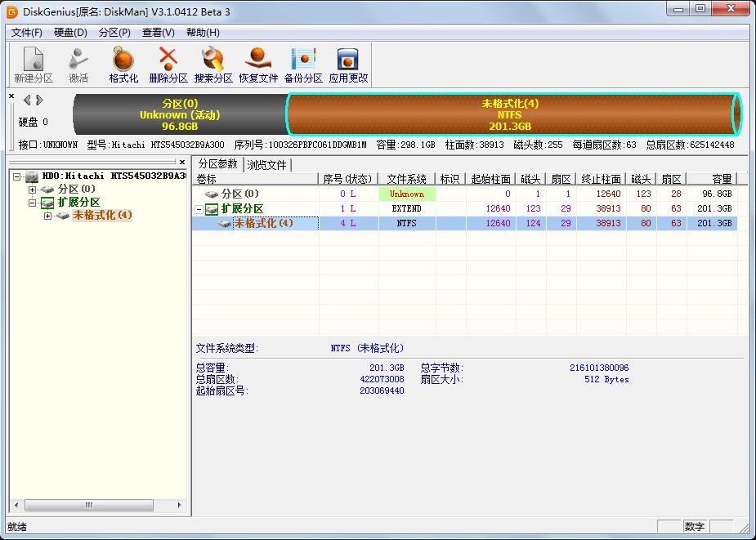The image size is (756, 540).
Task: Click the 序号(状态) column header
Action: pos(348,179)
